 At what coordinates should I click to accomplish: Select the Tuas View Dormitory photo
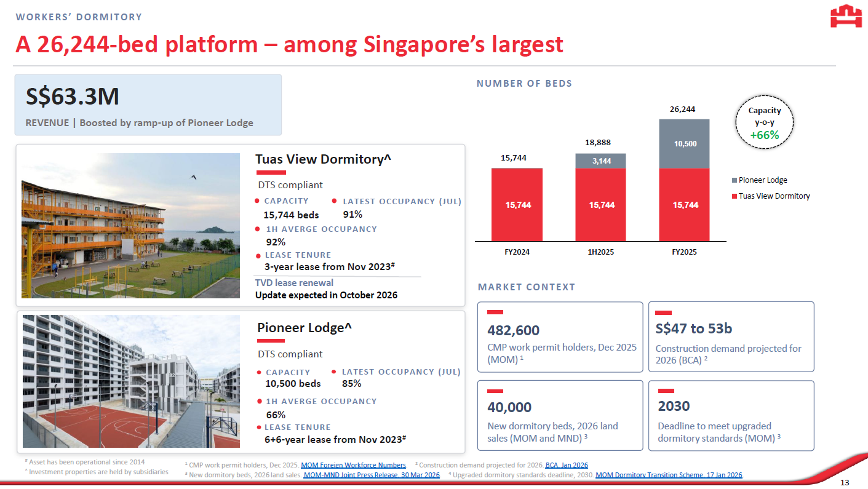pyautogui.click(x=130, y=226)
